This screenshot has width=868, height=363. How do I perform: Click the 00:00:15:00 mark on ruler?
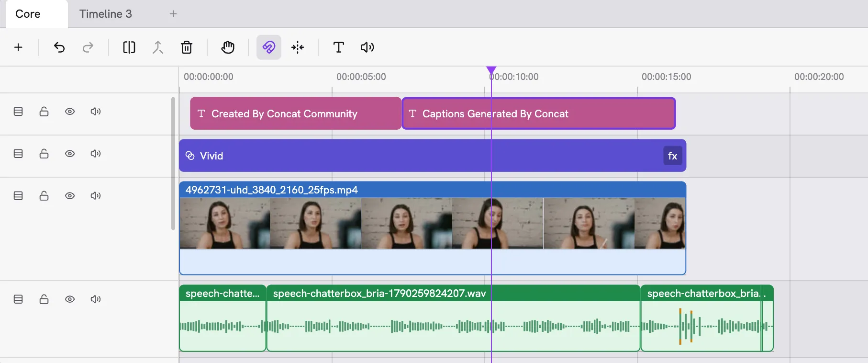point(666,77)
